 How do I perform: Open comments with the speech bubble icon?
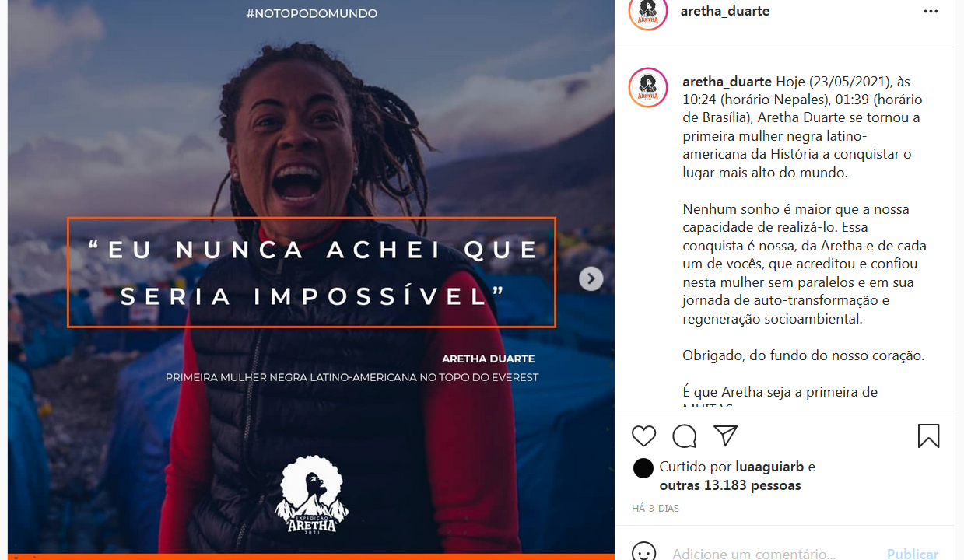click(685, 436)
